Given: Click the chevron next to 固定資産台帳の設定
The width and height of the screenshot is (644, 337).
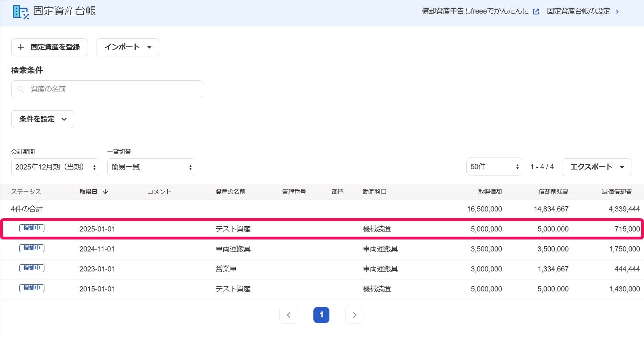Looking at the screenshot, I should 617,12.
